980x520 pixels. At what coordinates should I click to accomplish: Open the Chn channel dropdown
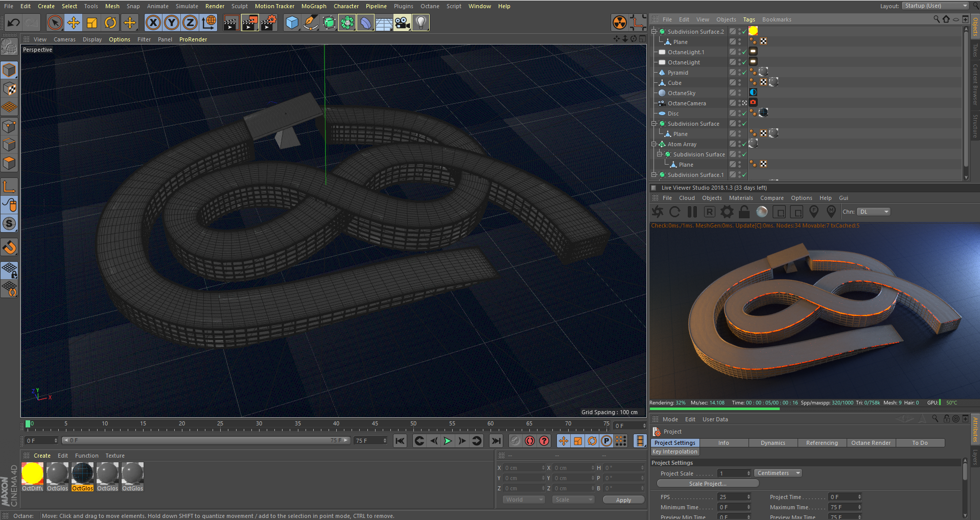coord(874,212)
